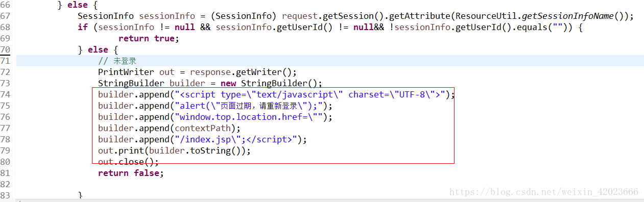Click line number 66 in the gutter
The image size is (644, 202).
click(x=5, y=5)
